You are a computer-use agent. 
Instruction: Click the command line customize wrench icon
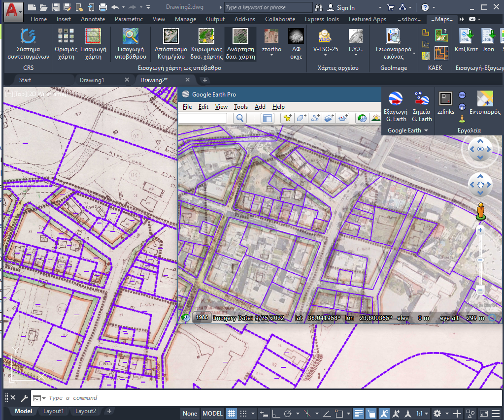[x=24, y=398]
